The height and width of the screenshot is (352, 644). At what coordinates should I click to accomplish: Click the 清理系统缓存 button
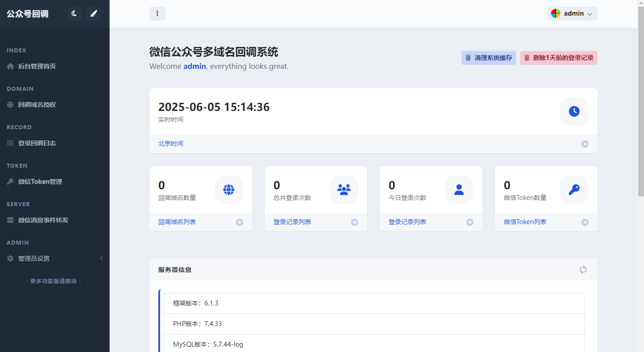coord(489,58)
